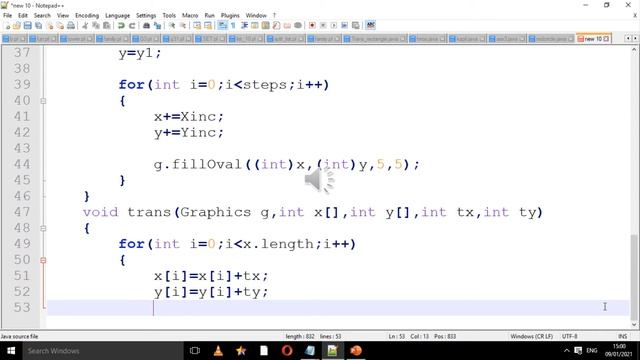Click the green Undo arrow icon
This screenshot has height=360, width=640.
(x=121, y=26)
